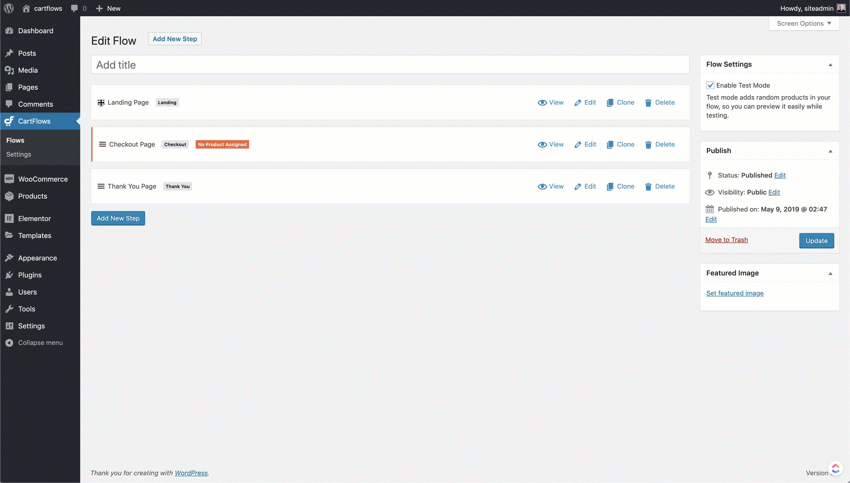
Task: Edit the Published status
Action: click(x=780, y=175)
